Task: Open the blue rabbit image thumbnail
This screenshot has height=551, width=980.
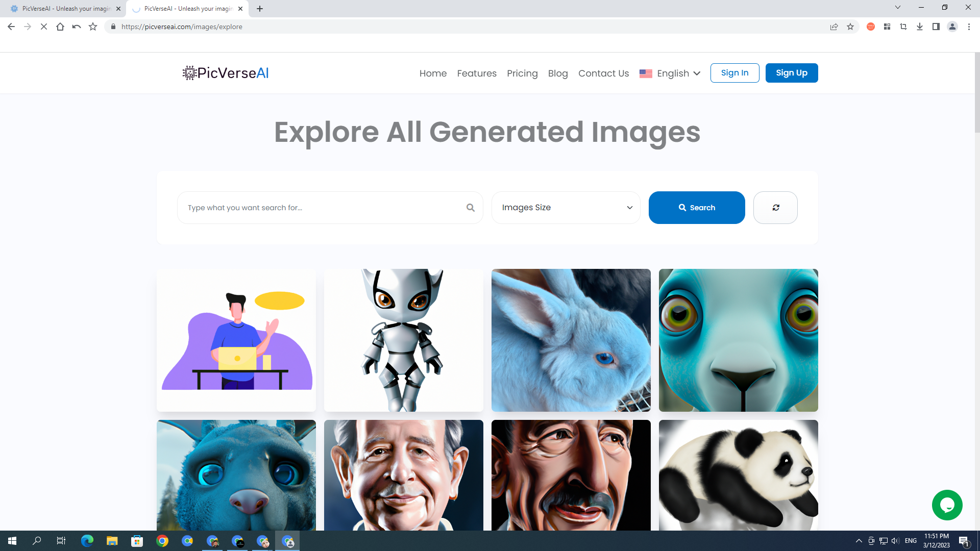Action: [571, 340]
